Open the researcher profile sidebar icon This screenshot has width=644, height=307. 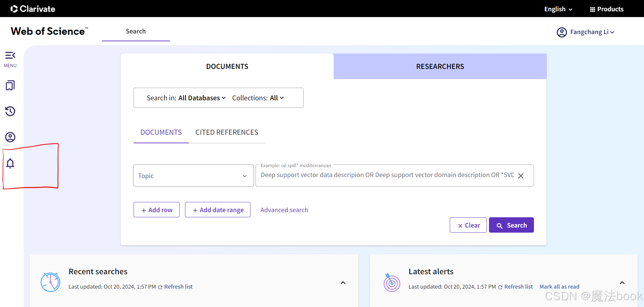[x=10, y=137]
